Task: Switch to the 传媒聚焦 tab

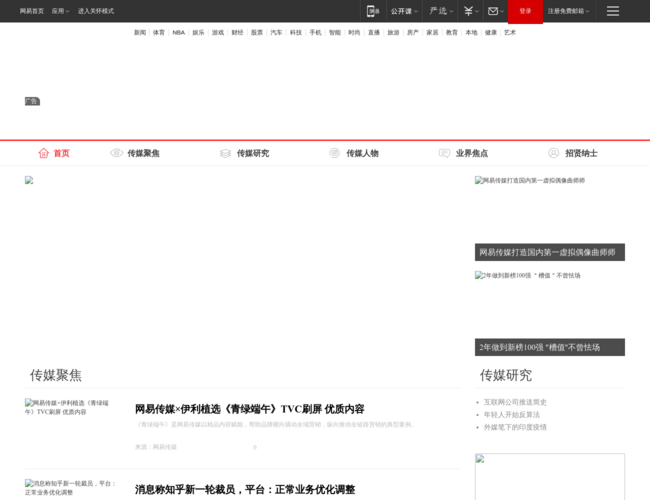Action: coord(143,153)
